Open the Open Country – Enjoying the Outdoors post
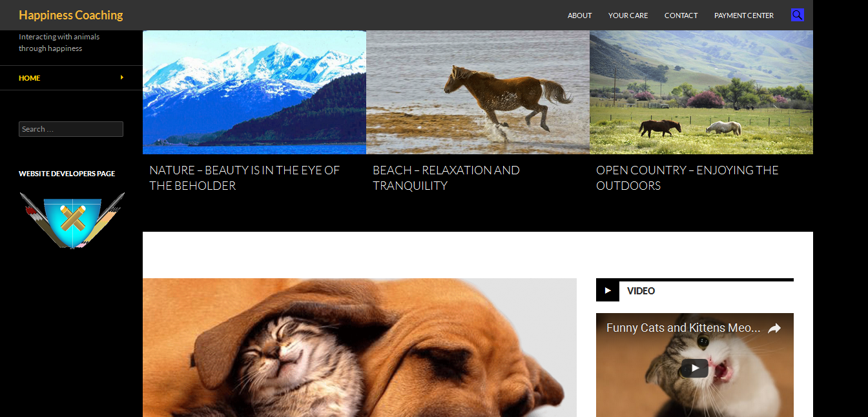This screenshot has height=417, width=868. click(x=687, y=178)
